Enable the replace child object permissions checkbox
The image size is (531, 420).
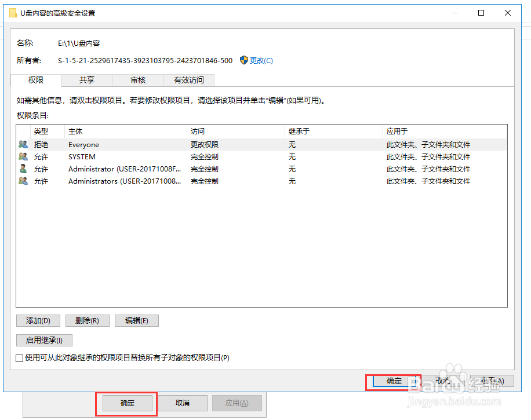click(19, 358)
